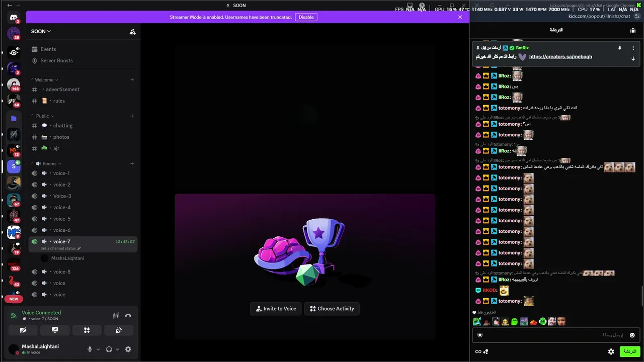
Task: Open the emoji picker in Kick chat
Action: tap(632, 335)
